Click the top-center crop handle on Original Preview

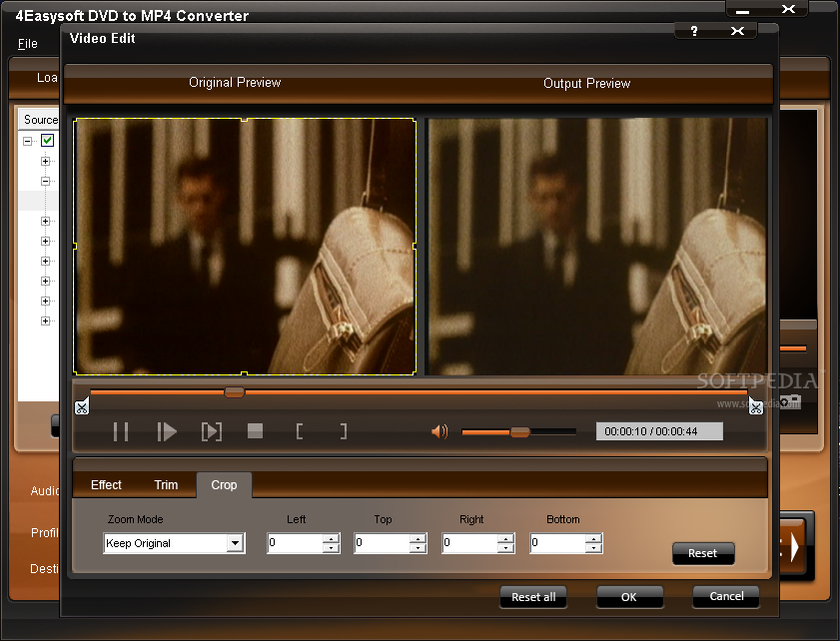(x=245, y=120)
